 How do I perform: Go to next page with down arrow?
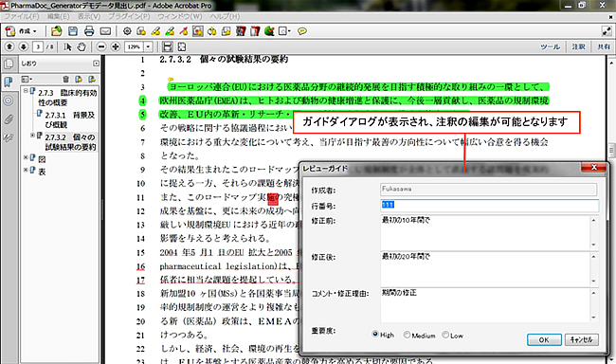pyautogui.click(x=24, y=46)
